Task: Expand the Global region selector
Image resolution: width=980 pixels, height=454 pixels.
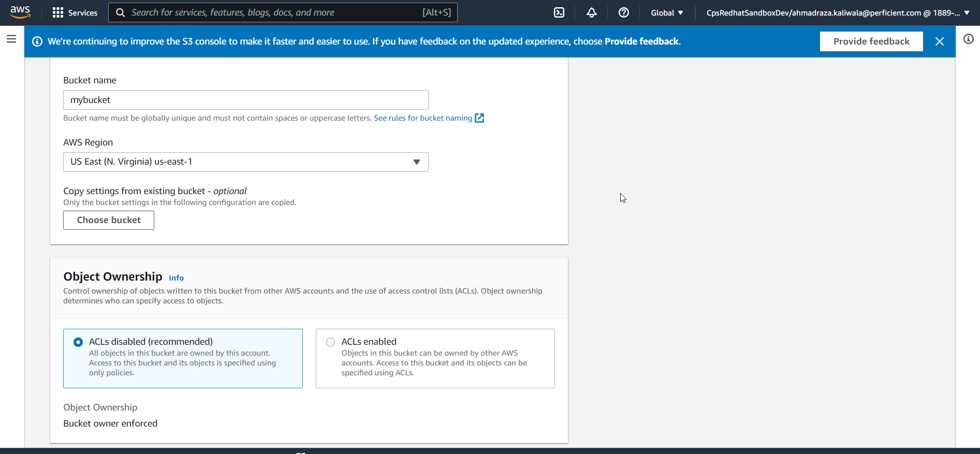Action: pos(667,12)
